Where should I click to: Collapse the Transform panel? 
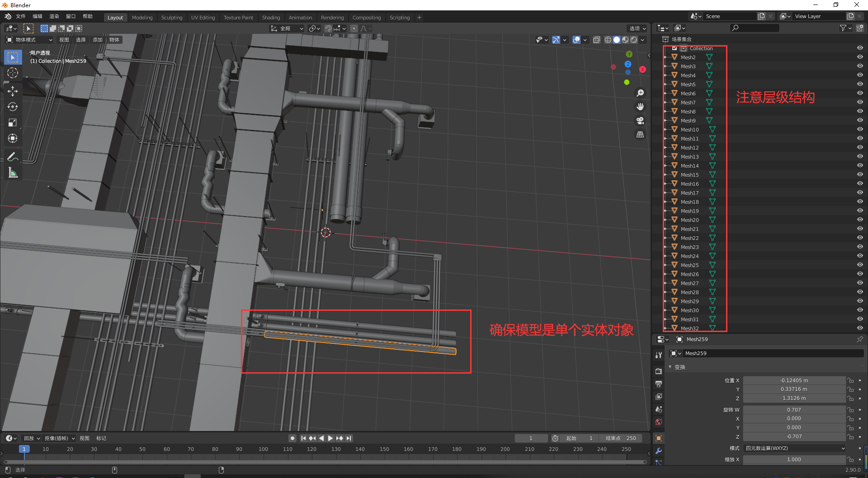coord(670,367)
